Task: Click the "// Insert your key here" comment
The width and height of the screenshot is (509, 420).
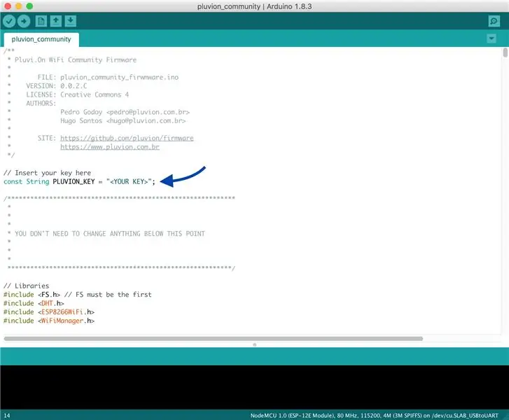Action: pos(47,173)
